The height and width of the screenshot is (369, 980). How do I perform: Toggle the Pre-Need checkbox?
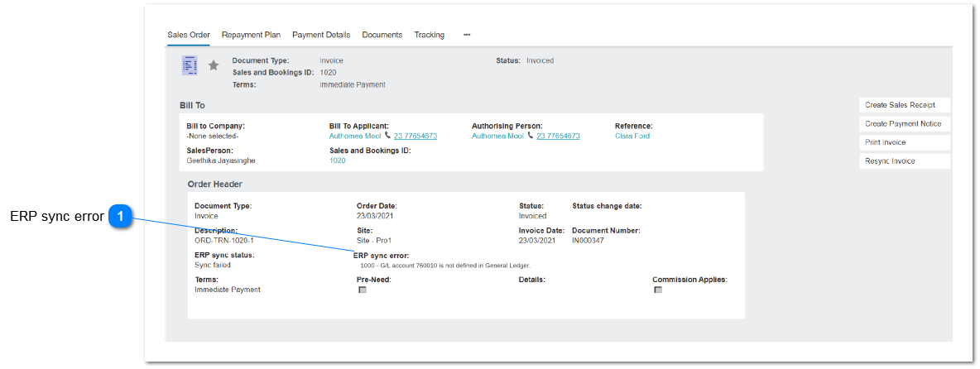pyautogui.click(x=363, y=290)
